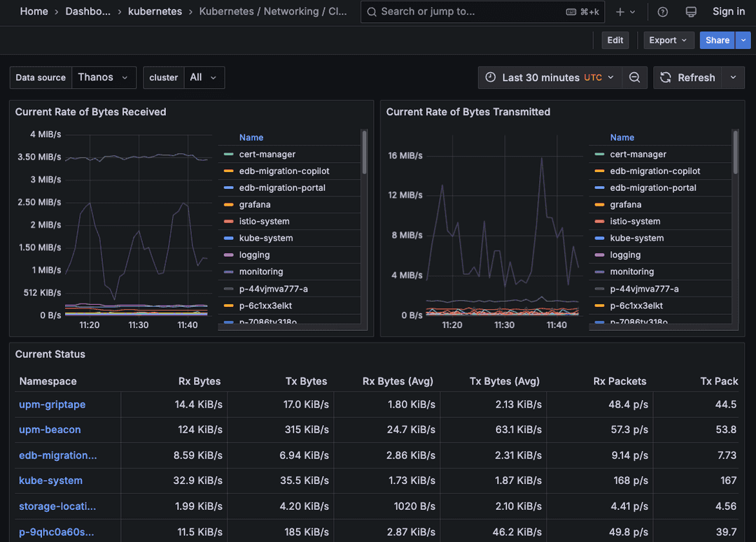Sort table by Rx Packets column
Screen dimensions: 756x542
619,381
